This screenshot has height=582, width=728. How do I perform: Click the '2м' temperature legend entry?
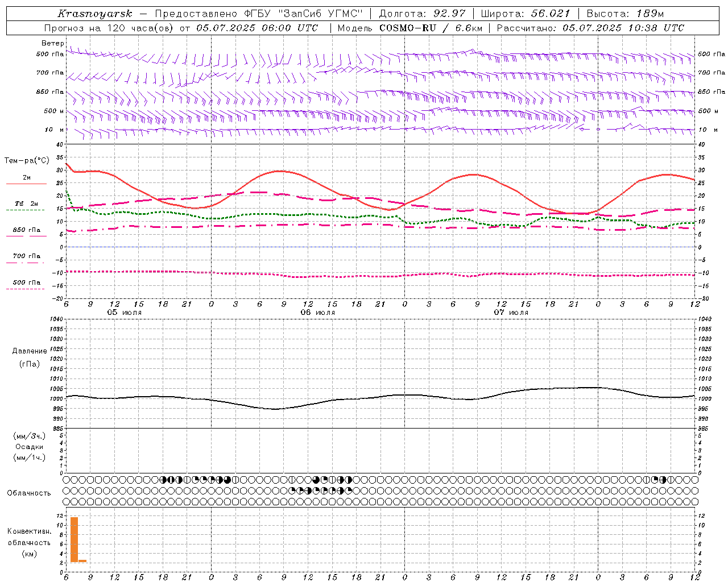27,178
